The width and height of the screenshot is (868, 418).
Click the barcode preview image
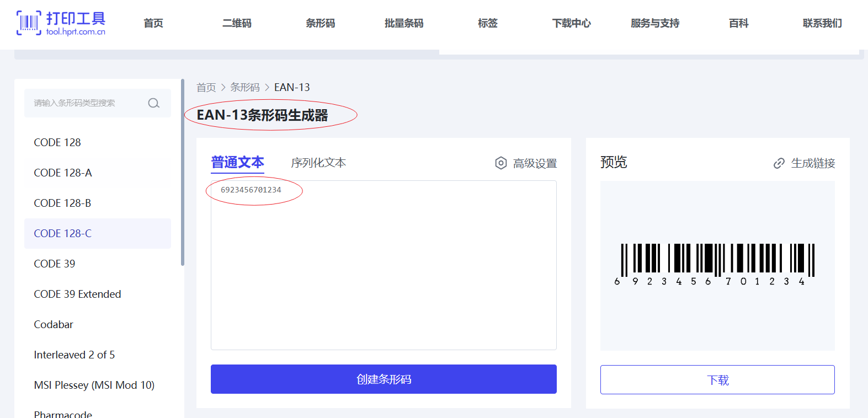click(717, 265)
